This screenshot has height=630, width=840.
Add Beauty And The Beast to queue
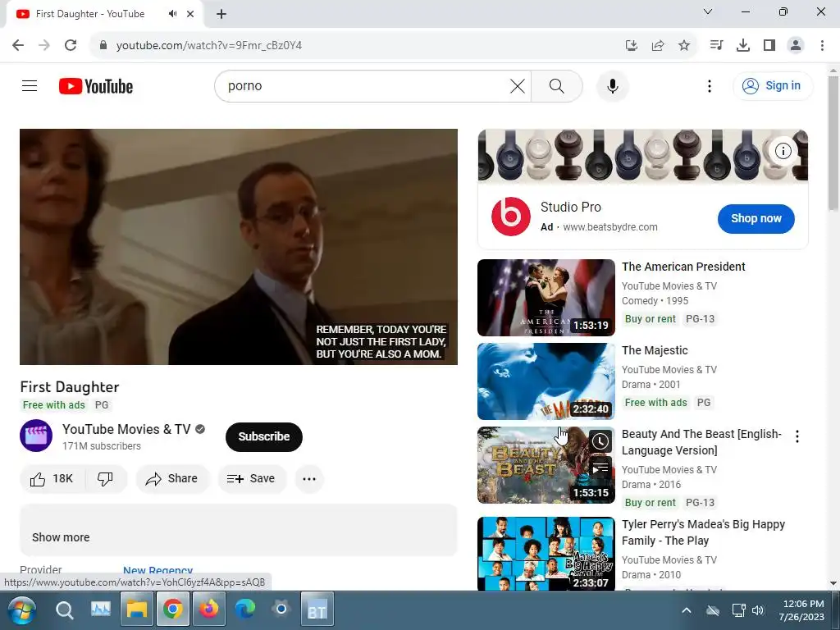click(600, 468)
